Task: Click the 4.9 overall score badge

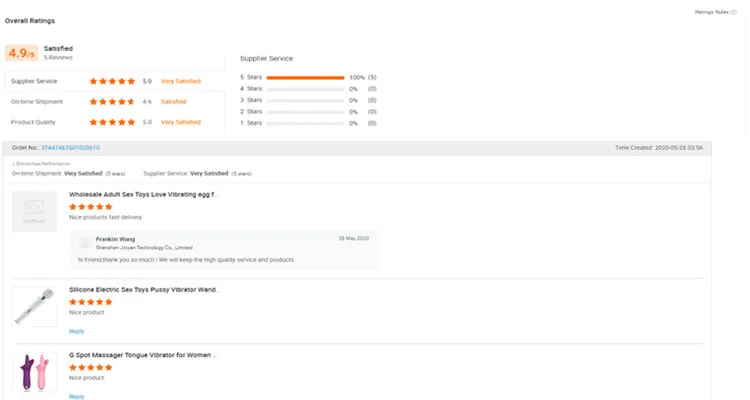Action: (22, 53)
